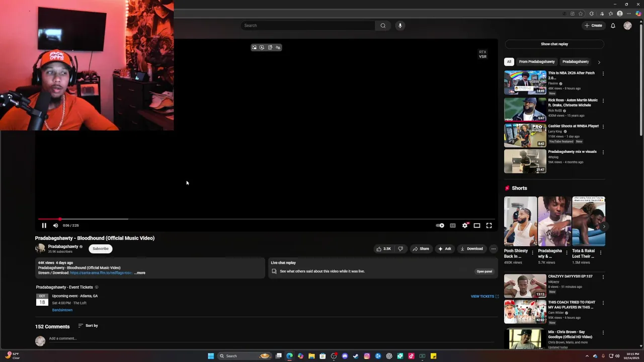644x362 pixels.
Task: Open options for Cashier Shoots at WNBA Player
Action: point(603,127)
